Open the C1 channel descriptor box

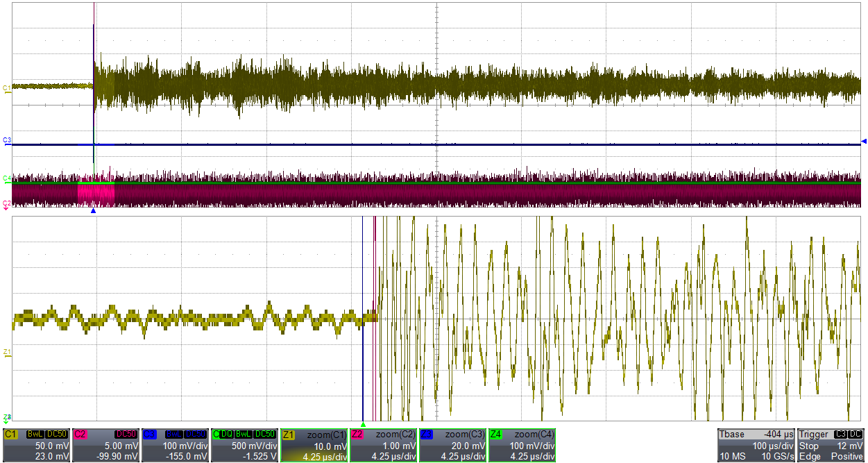[x=36, y=445]
